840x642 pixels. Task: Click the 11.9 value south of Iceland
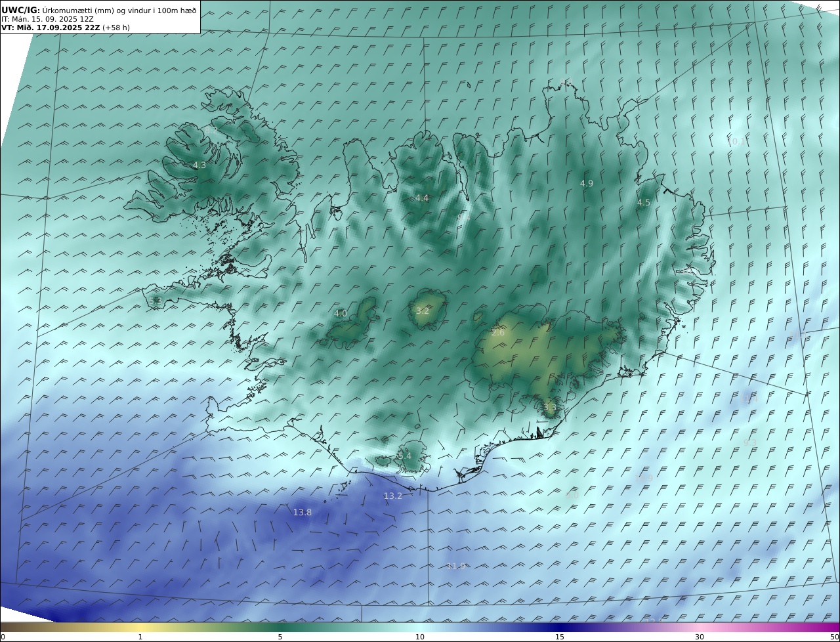(455, 567)
